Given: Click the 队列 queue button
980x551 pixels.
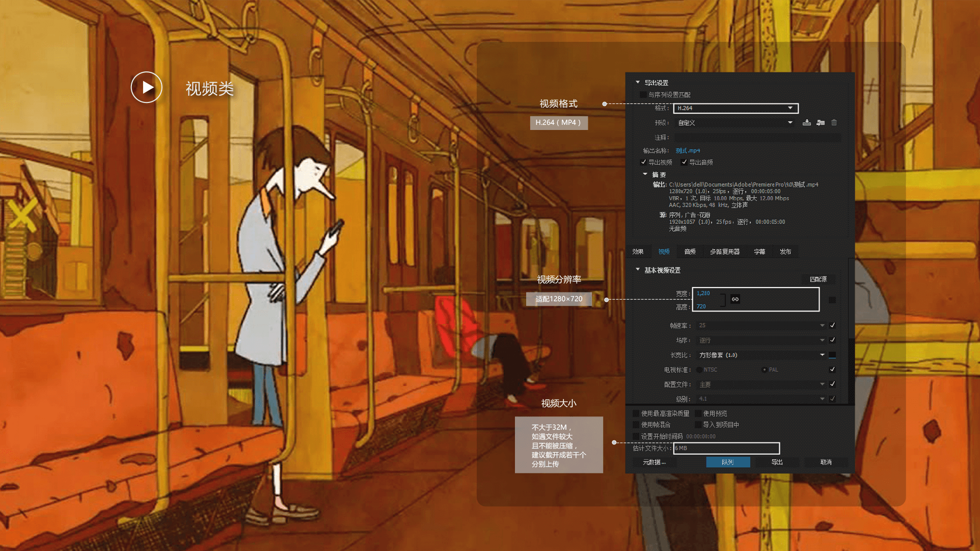Looking at the screenshot, I should [728, 462].
